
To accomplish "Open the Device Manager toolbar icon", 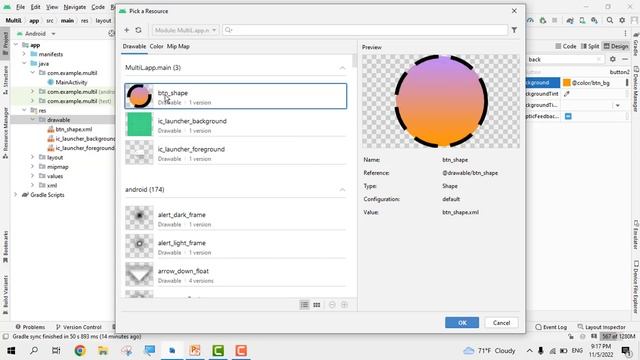I will tap(582, 20).
